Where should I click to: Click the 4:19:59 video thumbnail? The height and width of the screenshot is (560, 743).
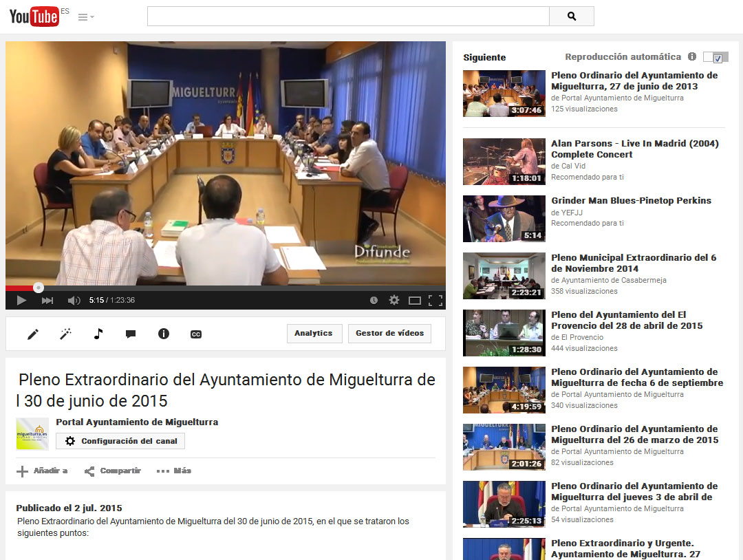504,390
